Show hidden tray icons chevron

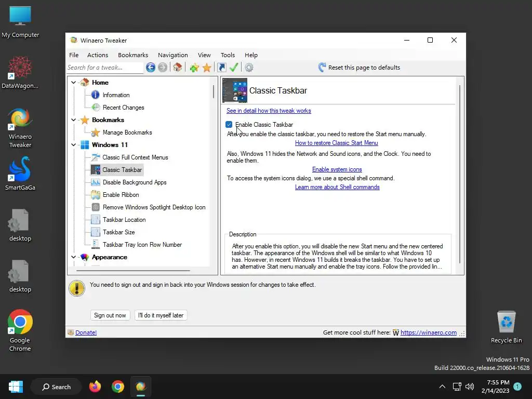tap(442, 387)
